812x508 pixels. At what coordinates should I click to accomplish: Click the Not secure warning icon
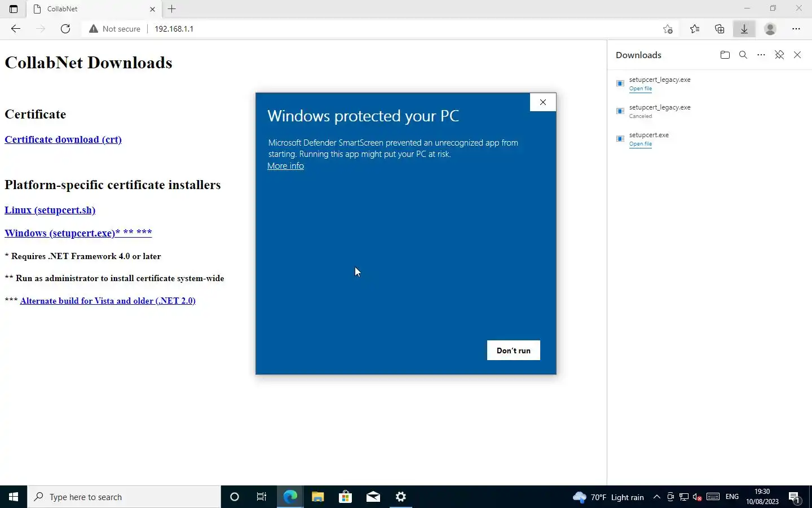[x=94, y=29]
